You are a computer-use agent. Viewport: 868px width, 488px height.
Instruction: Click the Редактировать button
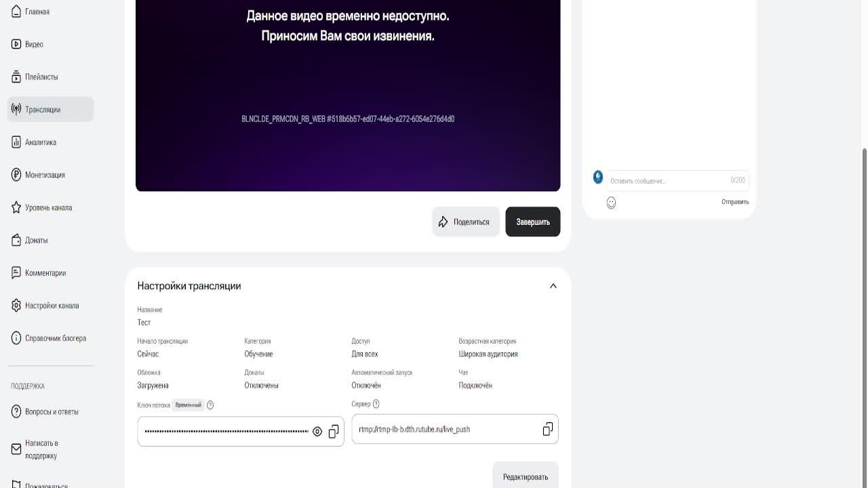(526, 476)
